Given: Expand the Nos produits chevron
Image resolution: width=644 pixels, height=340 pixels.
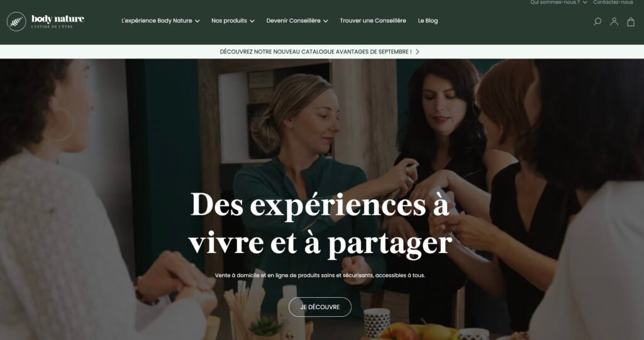Looking at the screenshot, I should coord(252,21).
